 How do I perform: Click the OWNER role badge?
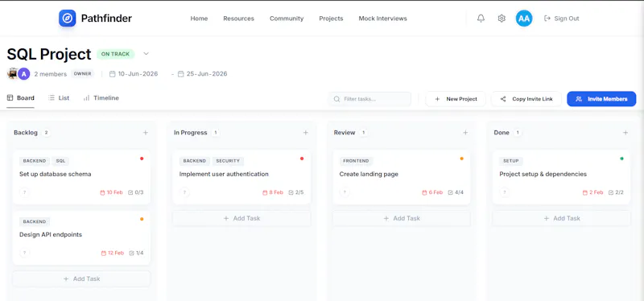pyautogui.click(x=83, y=74)
